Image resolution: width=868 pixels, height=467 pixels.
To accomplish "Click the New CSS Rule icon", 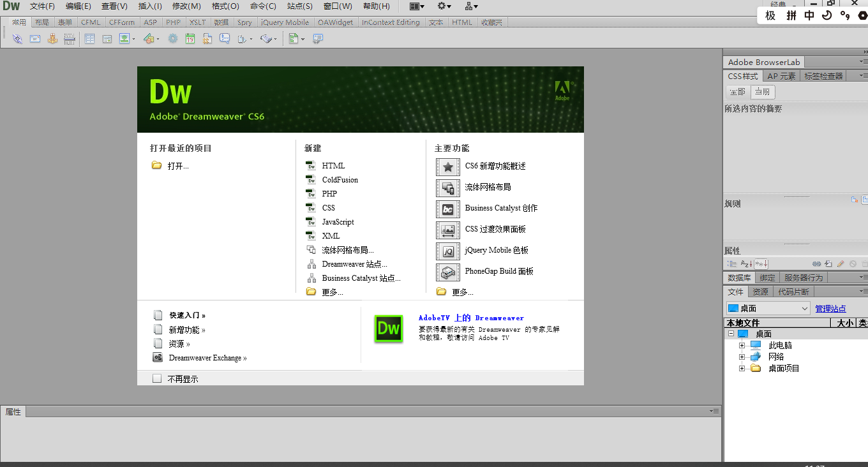I will [828, 263].
